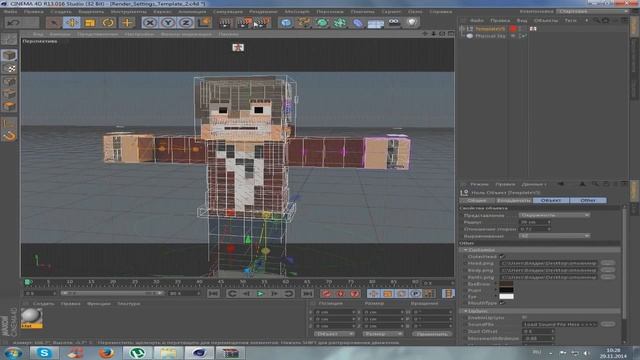Browse for the SoundFile

tap(608, 324)
